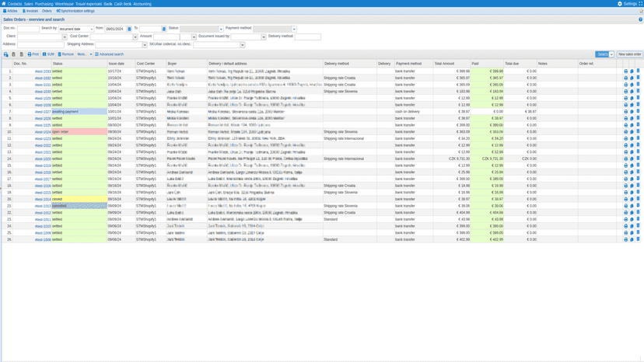Image resolution: width=644 pixels, height=362 pixels.
Task: Open the Amount operator dropdown
Action: pyautogui.click(x=194, y=37)
